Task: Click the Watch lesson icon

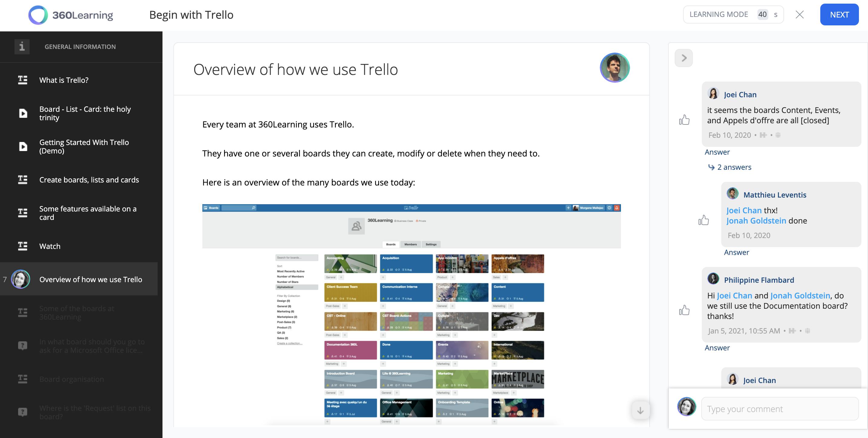Action: point(21,245)
